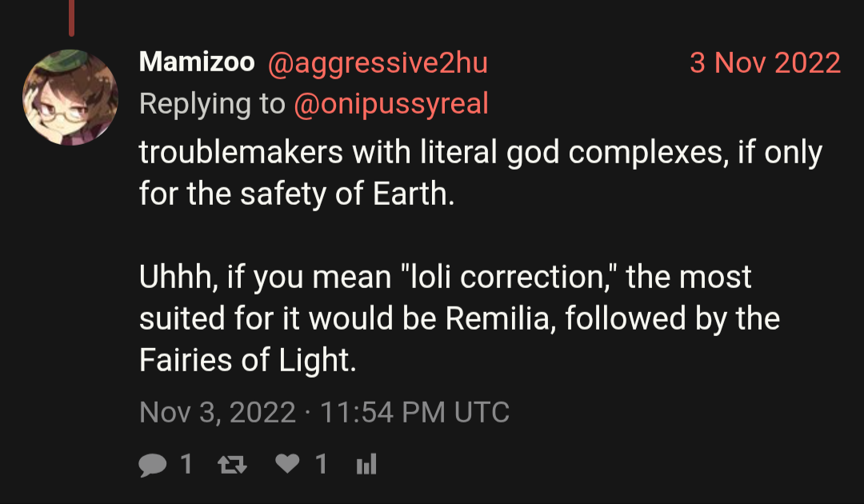The height and width of the screenshot is (504, 864).
Task: Click the "Replying to" label
Action: tap(212, 104)
